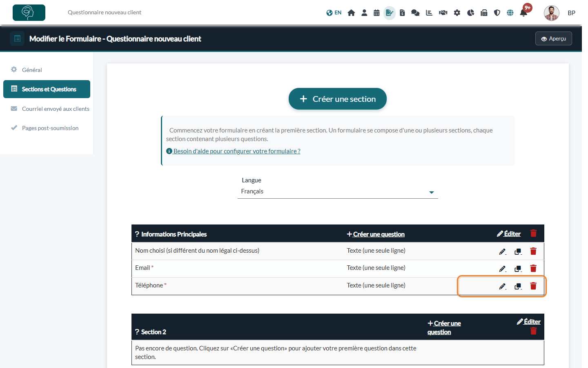Open Pages post-soumission sidebar tab
Image resolution: width=588 pixels, height=368 pixels.
tap(47, 128)
